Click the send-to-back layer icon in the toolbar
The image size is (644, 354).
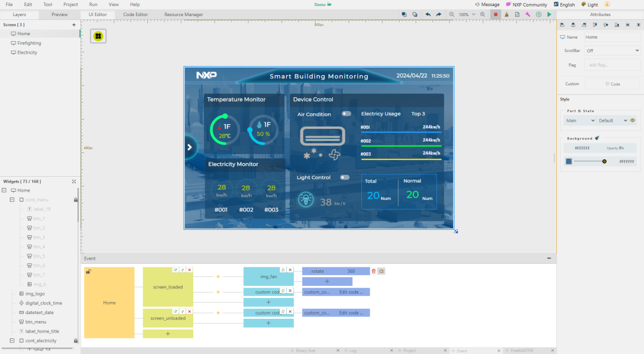point(415,14)
